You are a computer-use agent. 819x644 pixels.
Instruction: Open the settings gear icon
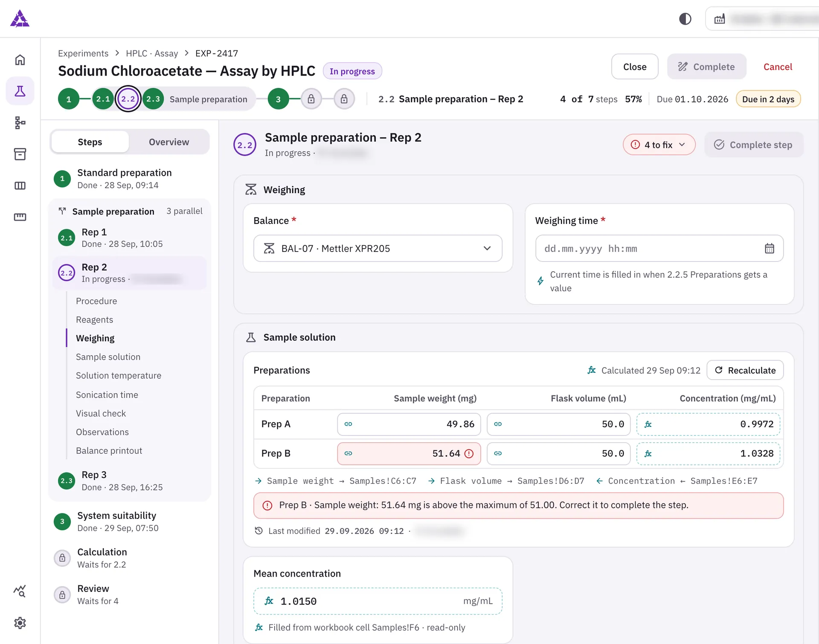(20, 623)
